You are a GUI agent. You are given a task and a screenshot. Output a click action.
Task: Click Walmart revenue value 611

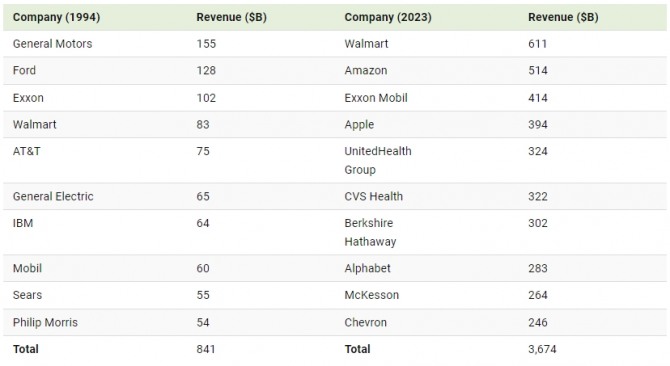click(538, 44)
